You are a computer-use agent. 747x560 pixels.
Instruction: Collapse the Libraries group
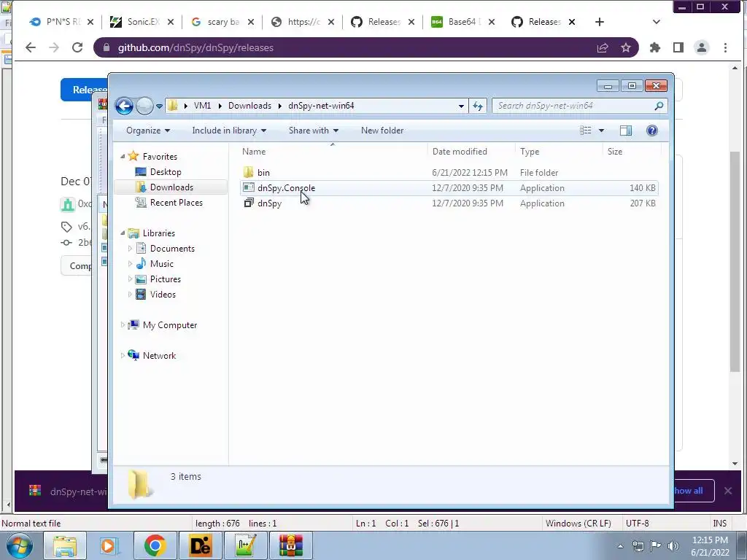click(x=123, y=233)
